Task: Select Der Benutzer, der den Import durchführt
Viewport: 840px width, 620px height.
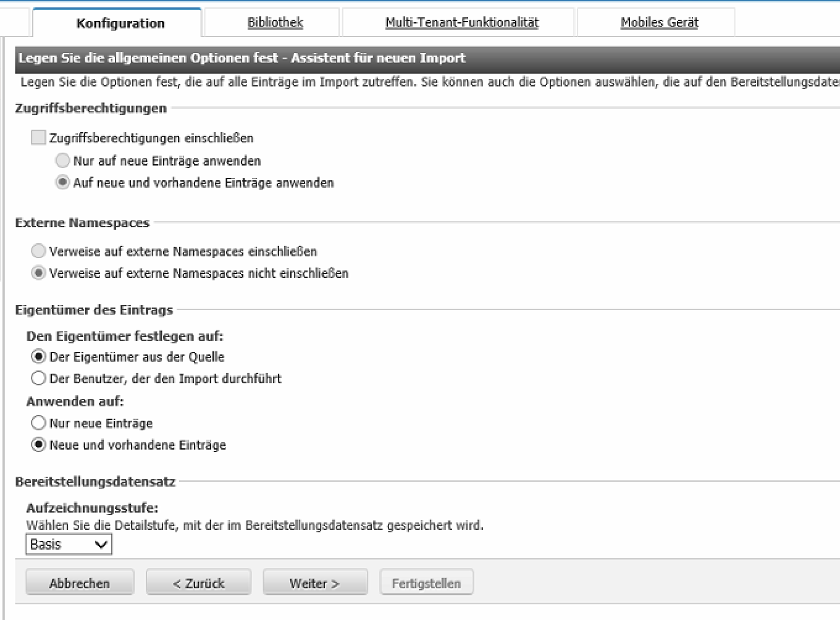Action: [x=38, y=378]
